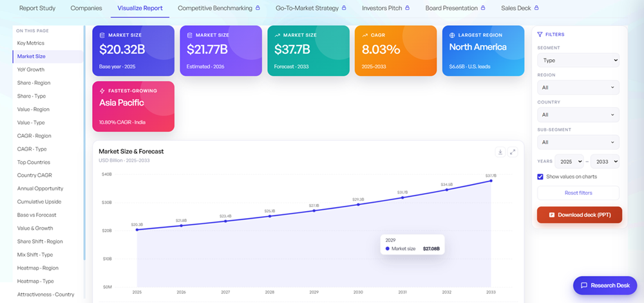Click globe icon on Largest Region card
Screen dimensions: 644x303
[x=452, y=35]
